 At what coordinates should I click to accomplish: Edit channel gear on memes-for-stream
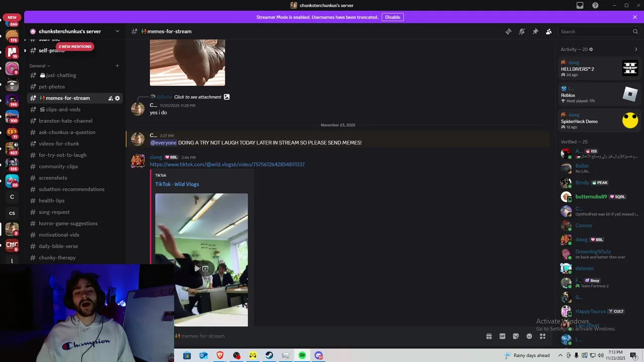(x=118, y=99)
